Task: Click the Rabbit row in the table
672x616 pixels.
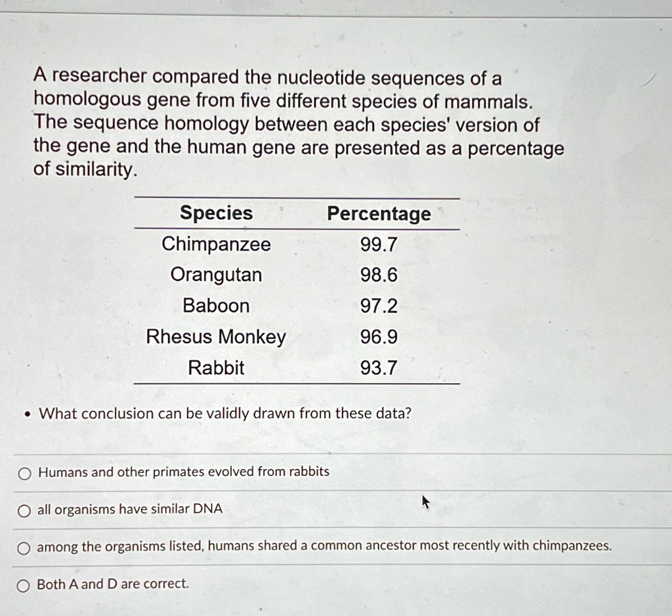Action: tap(216, 368)
